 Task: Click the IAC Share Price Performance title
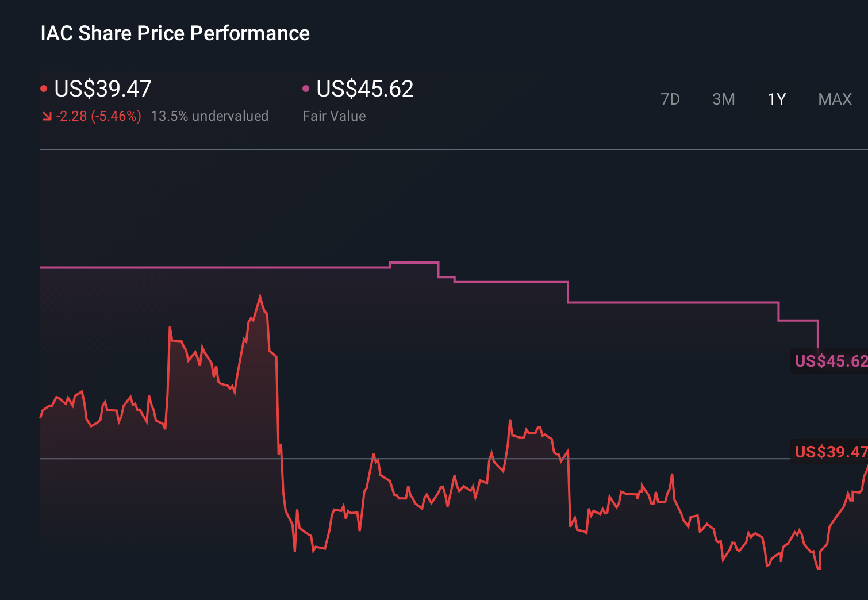(174, 33)
